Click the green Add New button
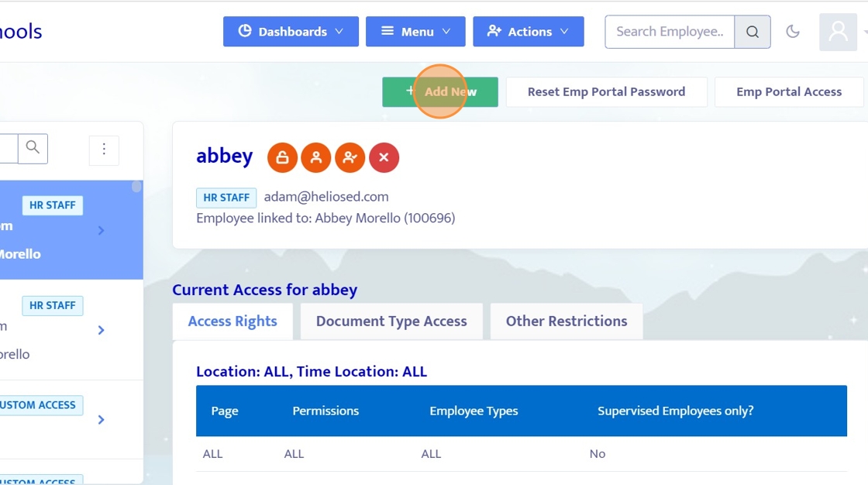 (440, 91)
